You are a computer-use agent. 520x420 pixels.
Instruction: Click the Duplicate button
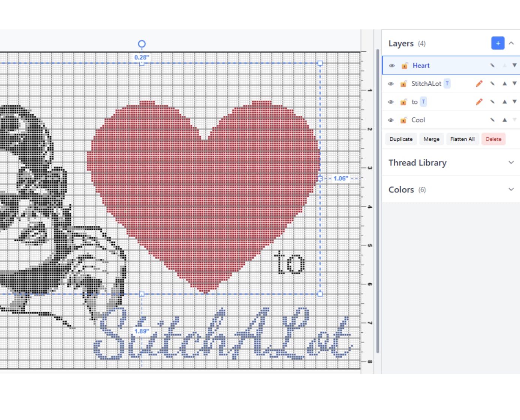point(400,139)
